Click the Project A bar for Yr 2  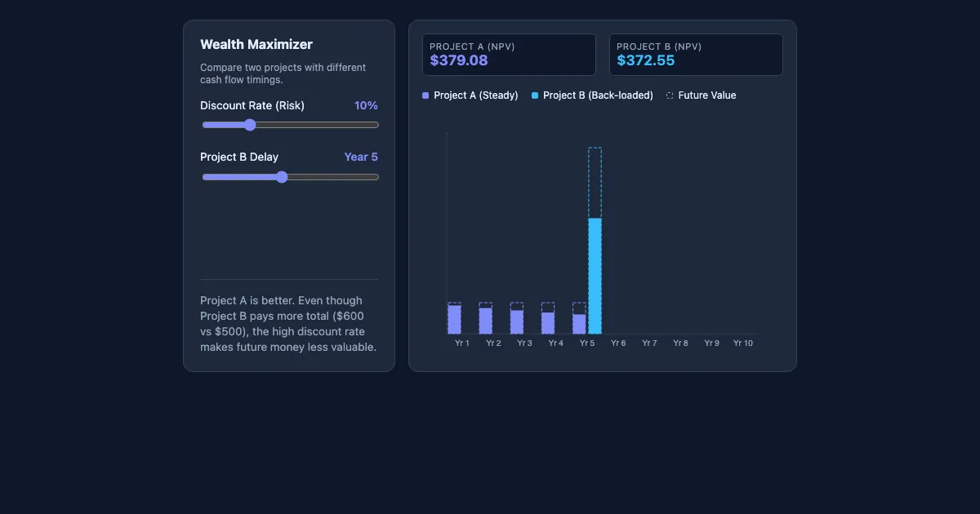point(485,321)
